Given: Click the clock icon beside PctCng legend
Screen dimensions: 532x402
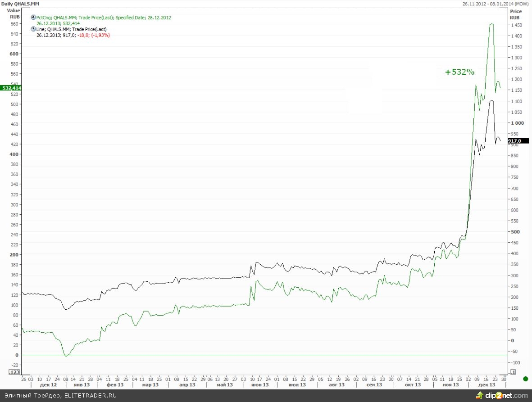Looking at the screenshot, I should [33, 18].
